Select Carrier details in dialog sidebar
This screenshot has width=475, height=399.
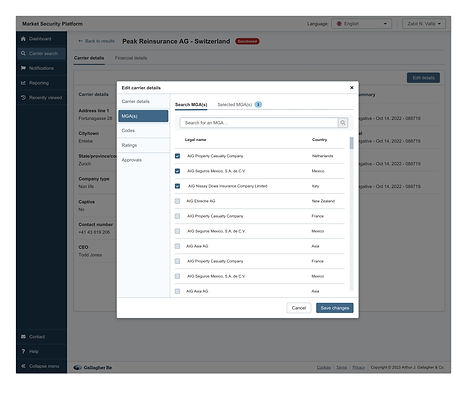coord(143,101)
